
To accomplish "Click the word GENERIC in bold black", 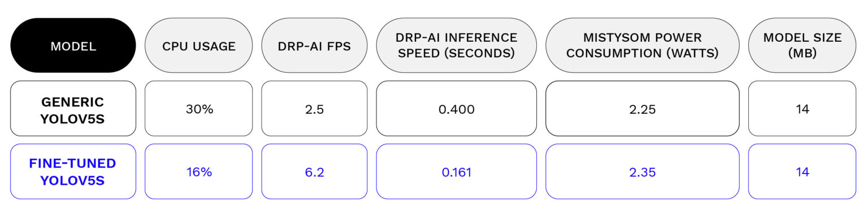I will click(x=73, y=102).
